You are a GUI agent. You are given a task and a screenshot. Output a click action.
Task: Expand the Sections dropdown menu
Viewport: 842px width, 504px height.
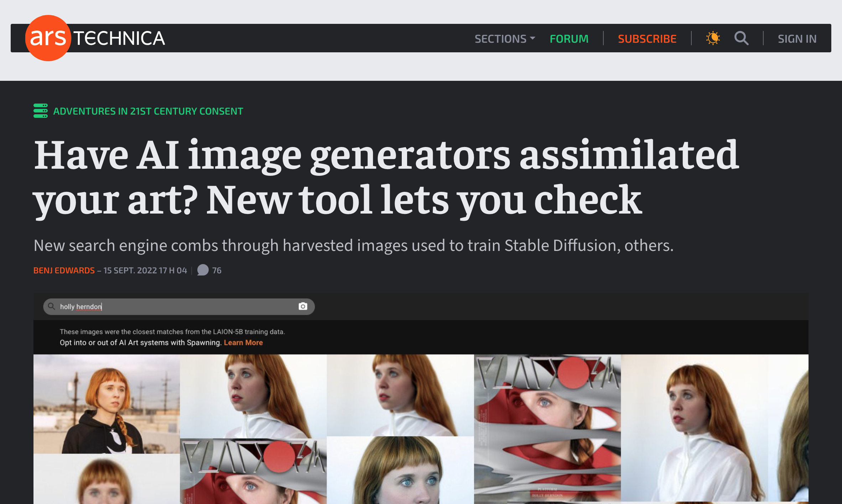[504, 38]
